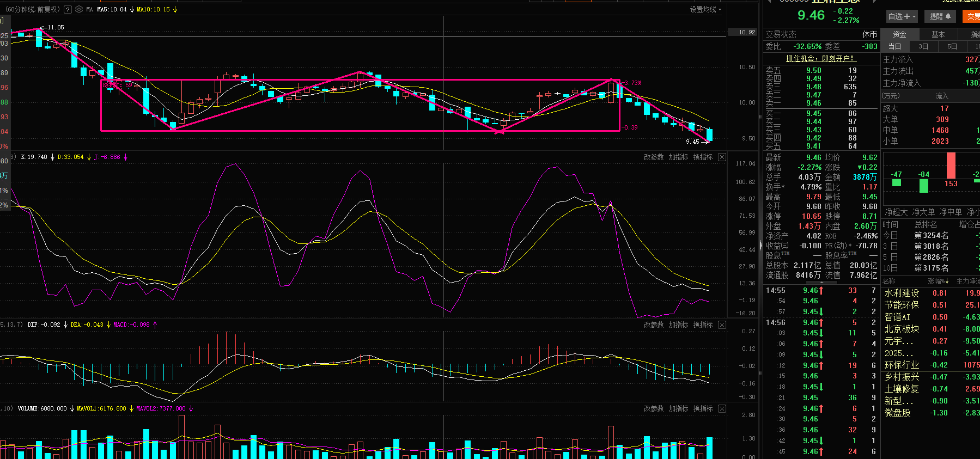The image size is (980, 459).
Task: Close the MACD indicator panel
Action: (x=722, y=325)
